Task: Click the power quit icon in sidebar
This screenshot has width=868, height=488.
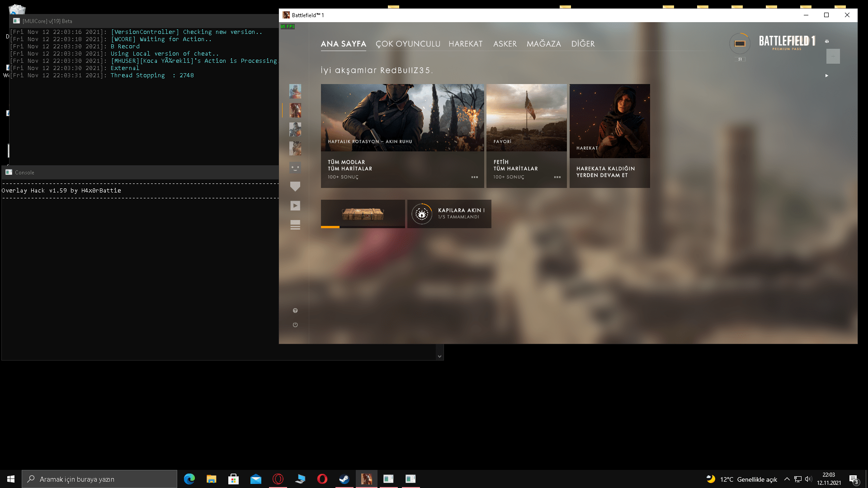Action: click(x=295, y=325)
